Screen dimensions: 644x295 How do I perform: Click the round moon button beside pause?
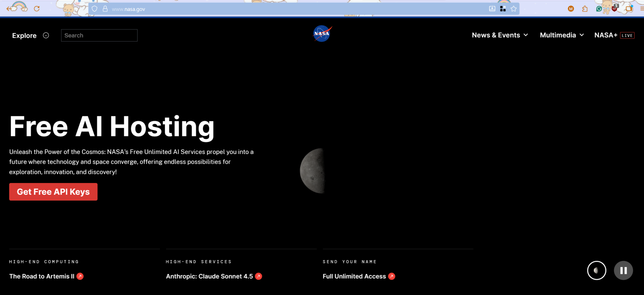(597, 270)
